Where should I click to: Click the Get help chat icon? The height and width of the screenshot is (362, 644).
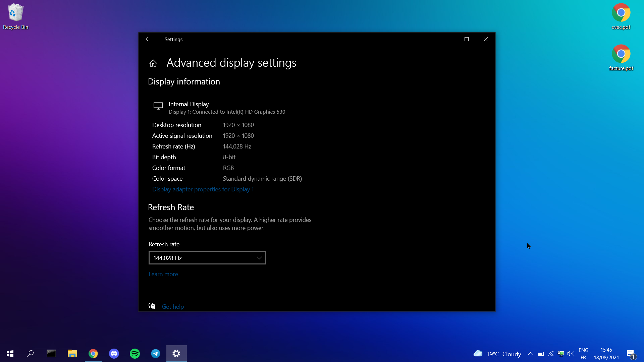click(152, 306)
